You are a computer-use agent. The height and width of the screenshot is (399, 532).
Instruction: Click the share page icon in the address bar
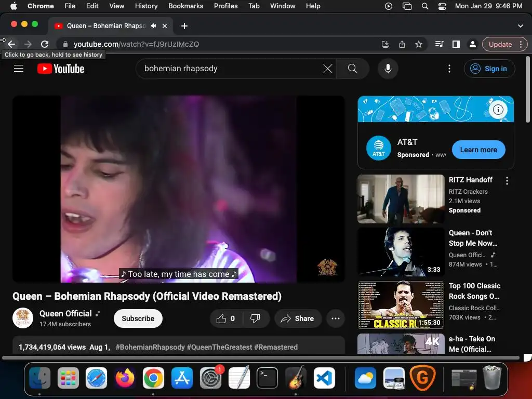click(402, 44)
